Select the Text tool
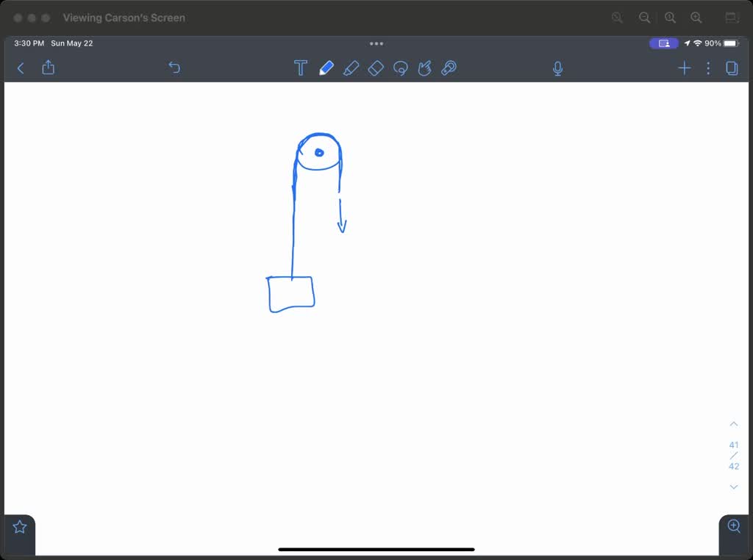The image size is (753, 560). tap(300, 68)
